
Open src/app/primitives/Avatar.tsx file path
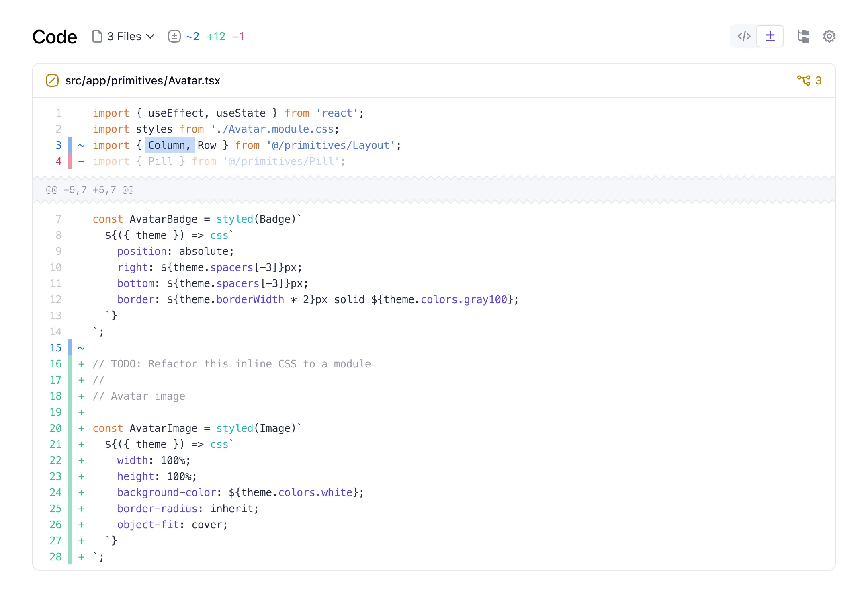coord(143,81)
